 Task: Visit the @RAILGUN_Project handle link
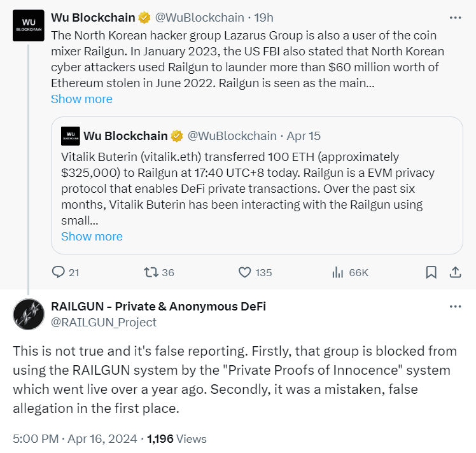(104, 322)
